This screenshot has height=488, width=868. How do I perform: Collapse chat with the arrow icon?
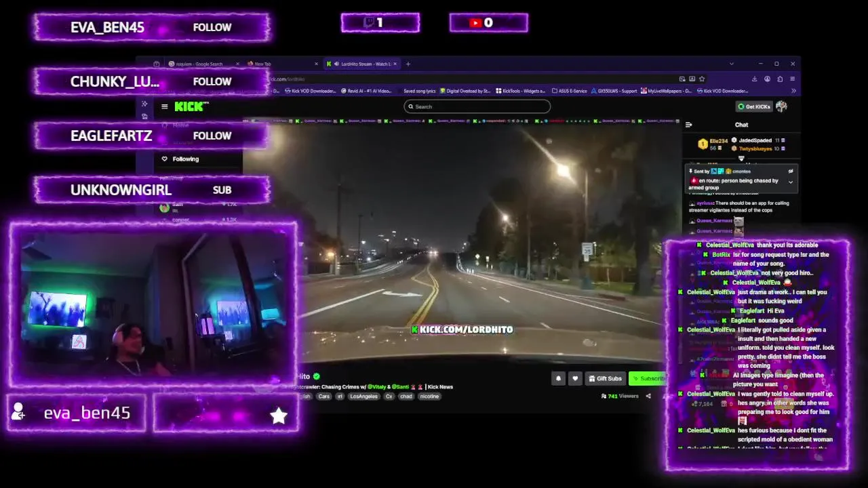(x=688, y=125)
